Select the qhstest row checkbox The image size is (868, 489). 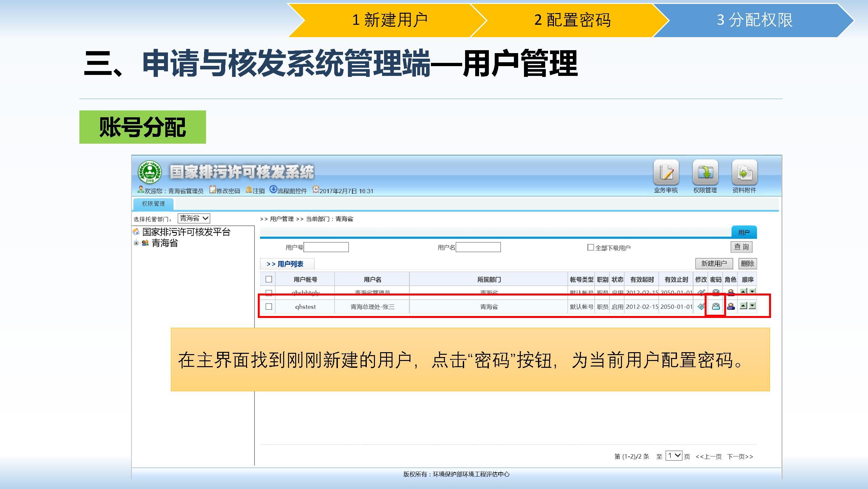(269, 307)
